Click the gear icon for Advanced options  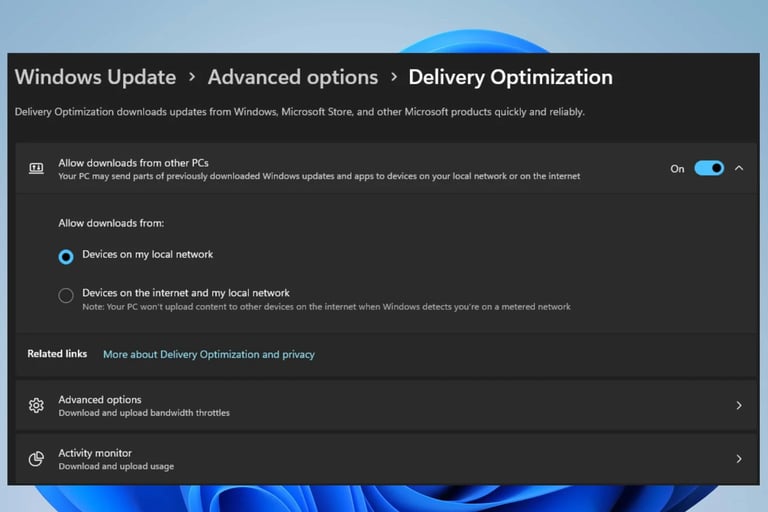[x=36, y=405]
